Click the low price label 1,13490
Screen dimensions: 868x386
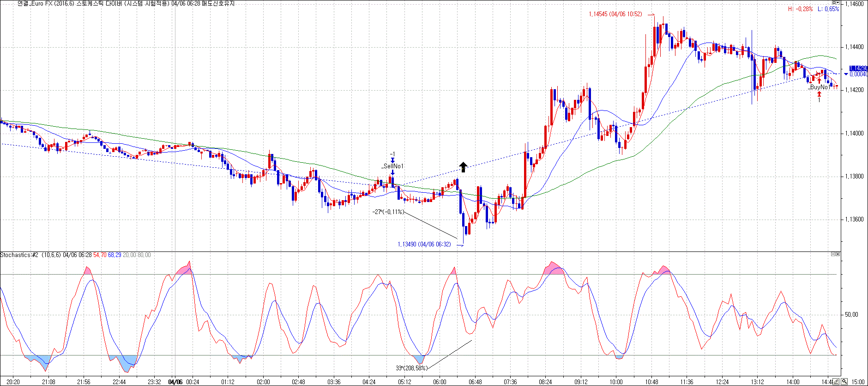coord(424,245)
